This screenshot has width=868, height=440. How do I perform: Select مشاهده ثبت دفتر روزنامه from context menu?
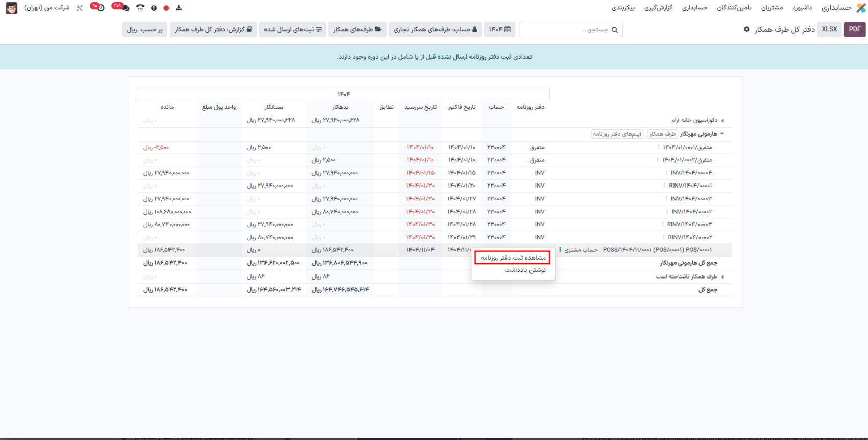coord(513,258)
